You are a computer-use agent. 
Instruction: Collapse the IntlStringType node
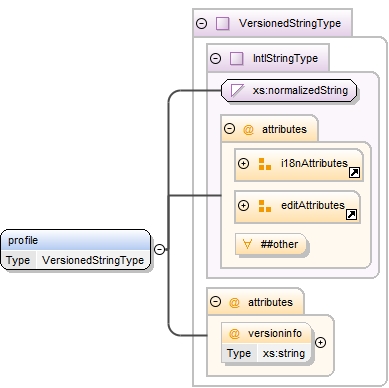215,58
